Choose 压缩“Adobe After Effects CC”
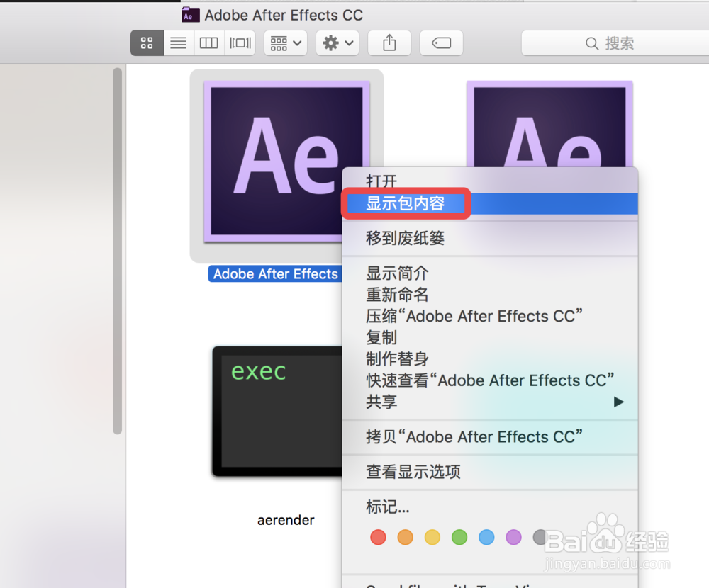 pos(490,317)
